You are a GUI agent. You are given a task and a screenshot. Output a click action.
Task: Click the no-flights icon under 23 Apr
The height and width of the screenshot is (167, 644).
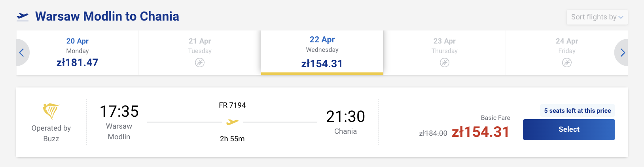pyautogui.click(x=445, y=63)
